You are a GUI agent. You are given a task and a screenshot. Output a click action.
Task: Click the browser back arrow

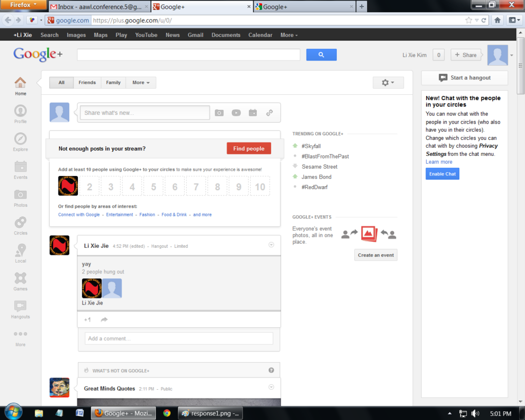click(8, 20)
